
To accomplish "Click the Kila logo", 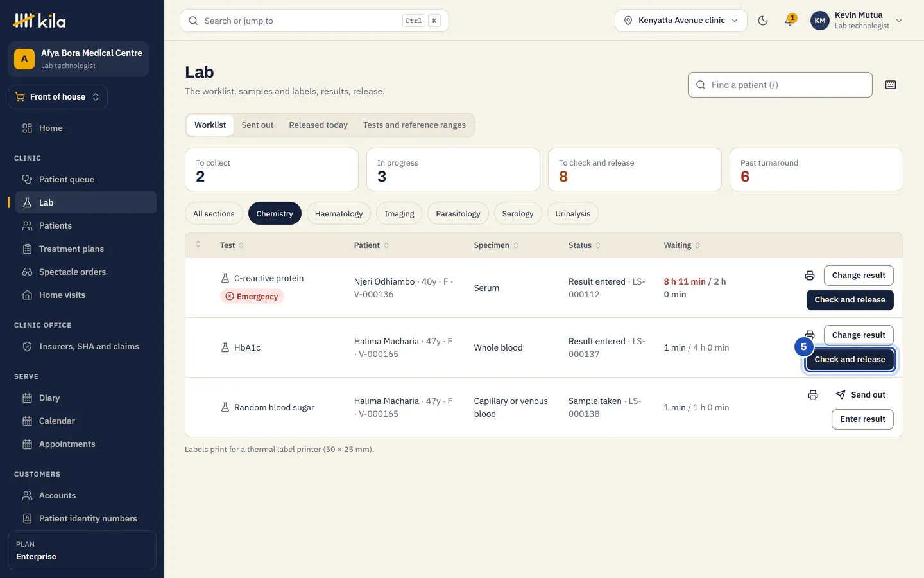I will point(40,21).
